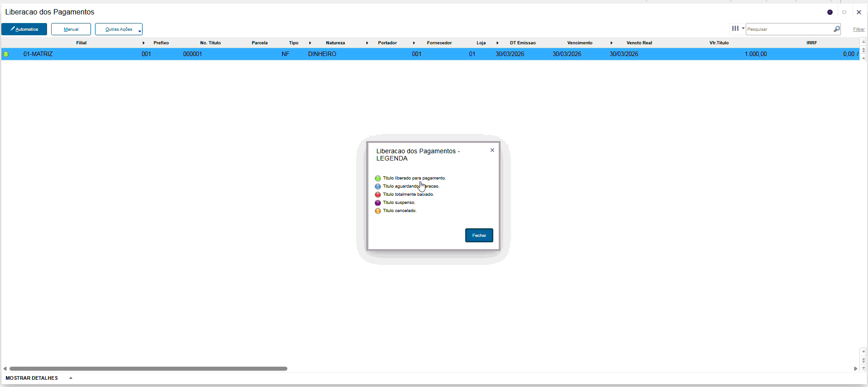Click the purple 'Titulo suspenso' legend icon
This screenshot has width=868, height=387.
pos(378,203)
